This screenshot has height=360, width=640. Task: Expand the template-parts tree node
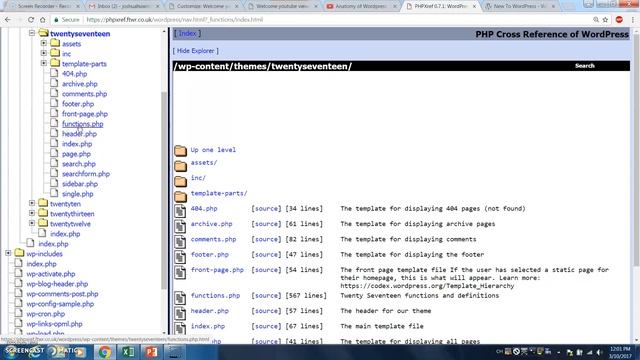(x=44, y=63)
